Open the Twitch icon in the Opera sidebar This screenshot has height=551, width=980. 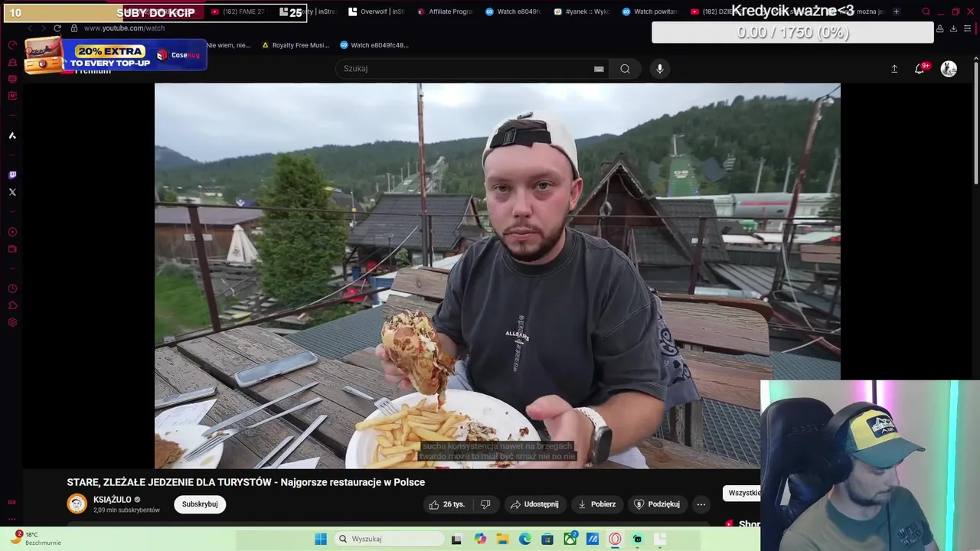[12, 175]
